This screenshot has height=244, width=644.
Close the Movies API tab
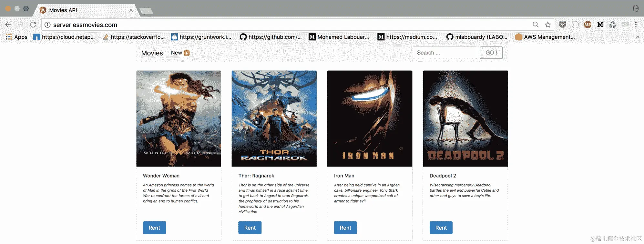click(131, 10)
